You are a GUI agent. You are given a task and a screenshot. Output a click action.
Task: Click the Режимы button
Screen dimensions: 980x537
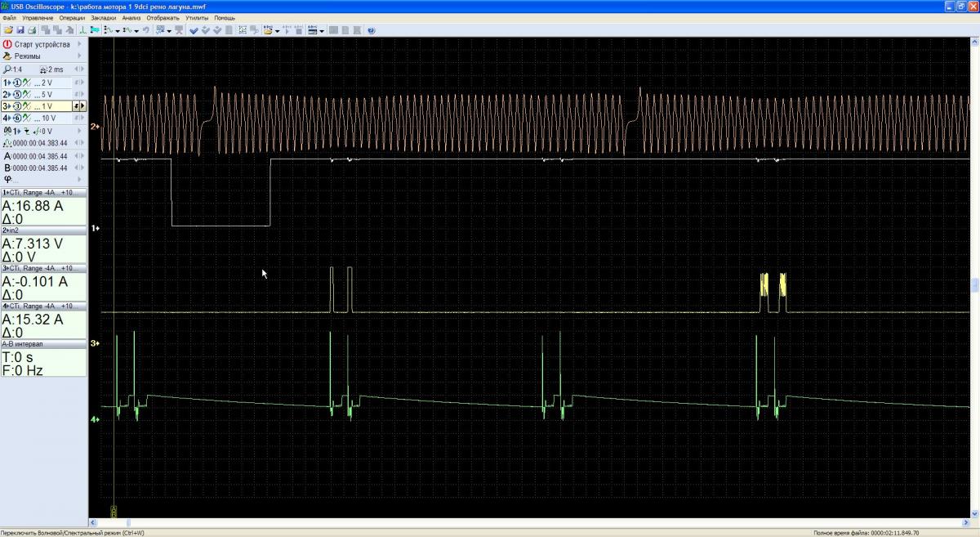(x=27, y=56)
